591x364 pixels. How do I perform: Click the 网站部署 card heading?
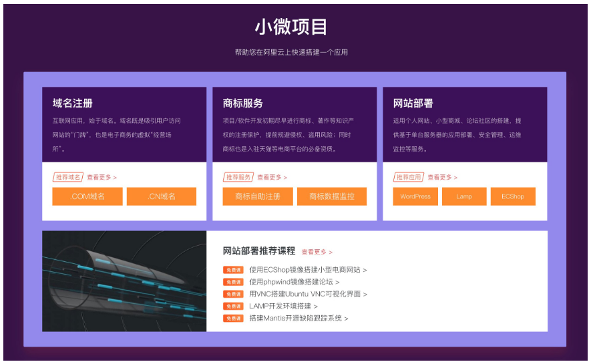tap(413, 104)
